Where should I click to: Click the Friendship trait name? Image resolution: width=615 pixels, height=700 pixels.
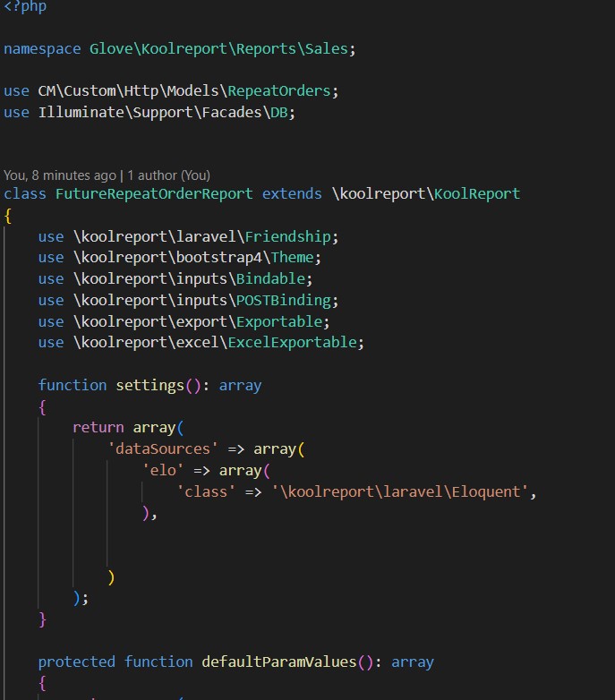coord(291,236)
